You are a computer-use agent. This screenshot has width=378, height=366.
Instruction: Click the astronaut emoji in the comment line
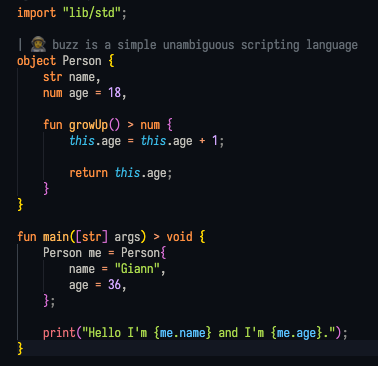38,45
